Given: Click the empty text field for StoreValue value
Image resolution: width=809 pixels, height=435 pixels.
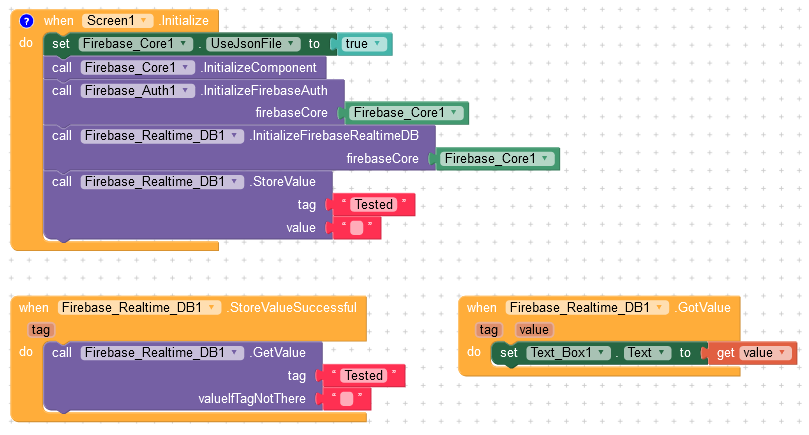Looking at the screenshot, I should 357,228.
